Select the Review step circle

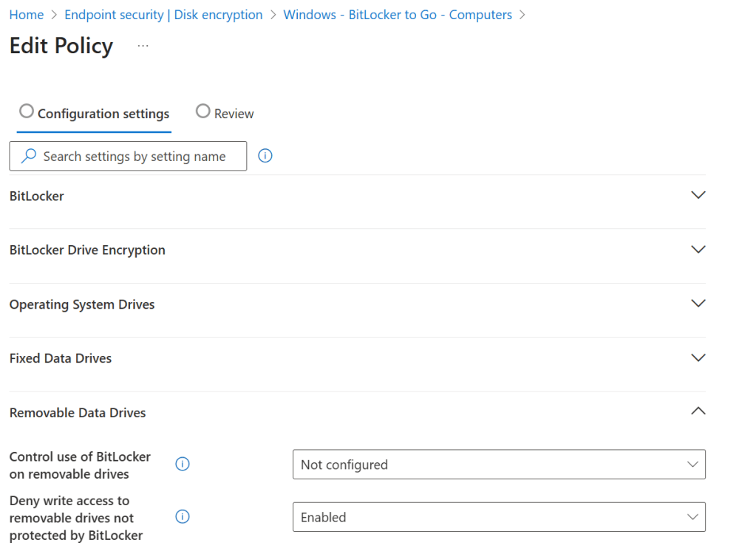203,112
